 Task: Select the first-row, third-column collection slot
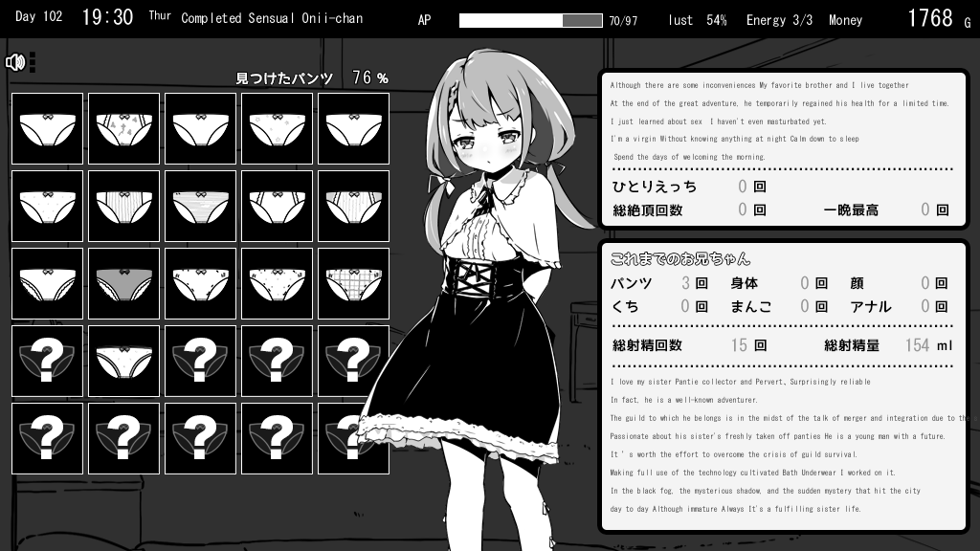tap(201, 129)
